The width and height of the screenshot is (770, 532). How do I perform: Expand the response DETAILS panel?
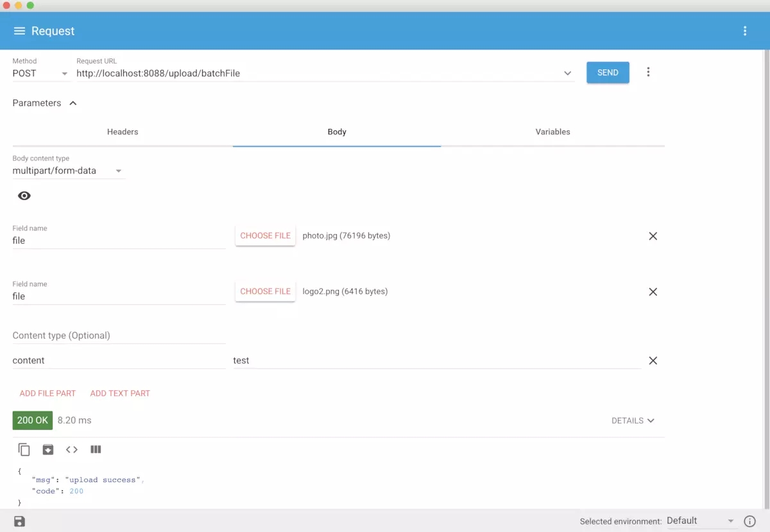click(633, 421)
